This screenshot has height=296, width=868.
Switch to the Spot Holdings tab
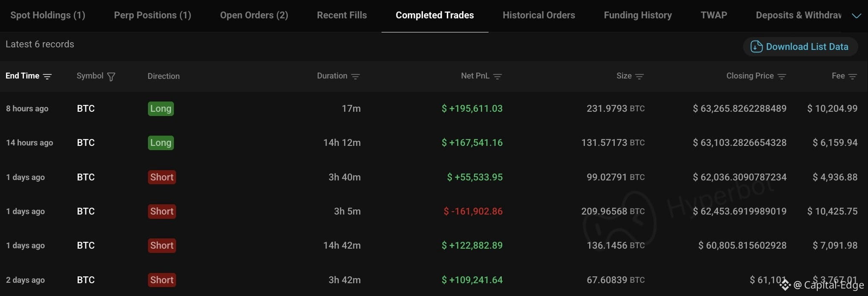pos(48,15)
